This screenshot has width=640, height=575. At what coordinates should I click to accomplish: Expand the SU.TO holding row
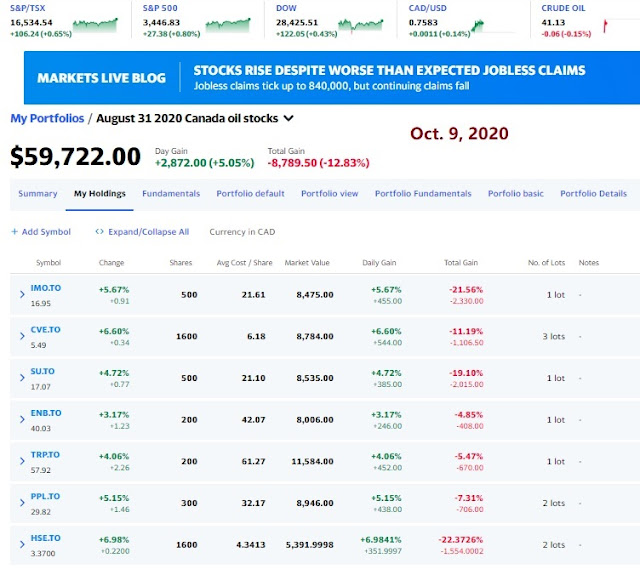click(x=22, y=378)
